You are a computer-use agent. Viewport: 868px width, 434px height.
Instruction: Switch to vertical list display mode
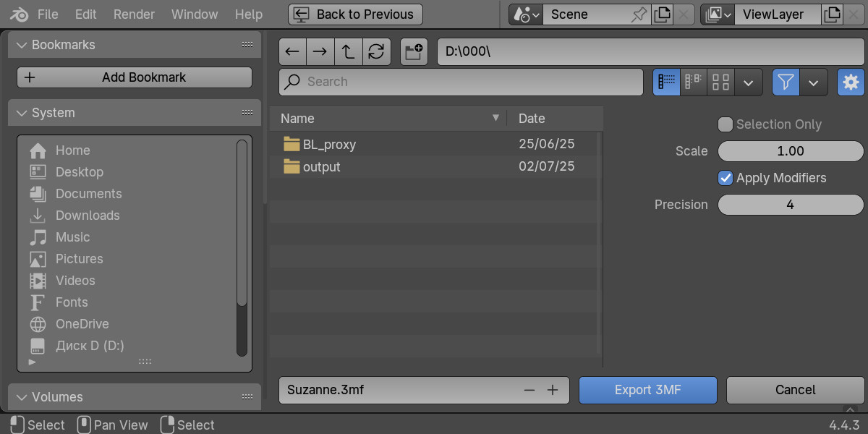coord(666,82)
